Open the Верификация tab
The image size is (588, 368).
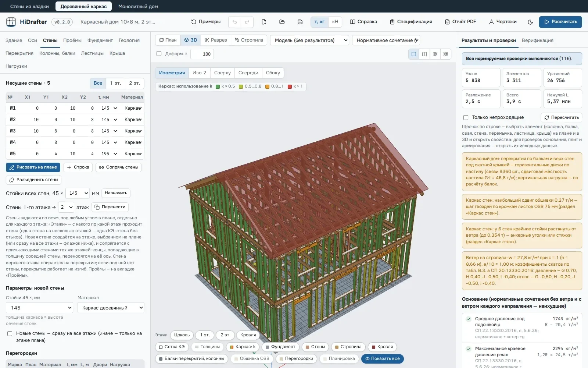537,40
